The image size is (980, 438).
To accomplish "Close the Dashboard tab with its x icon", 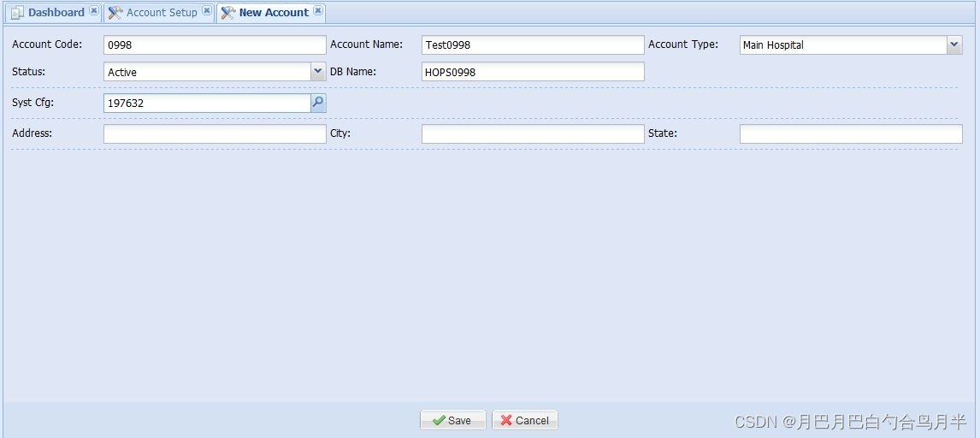I will pyautogui.click(x=94, y=10).
